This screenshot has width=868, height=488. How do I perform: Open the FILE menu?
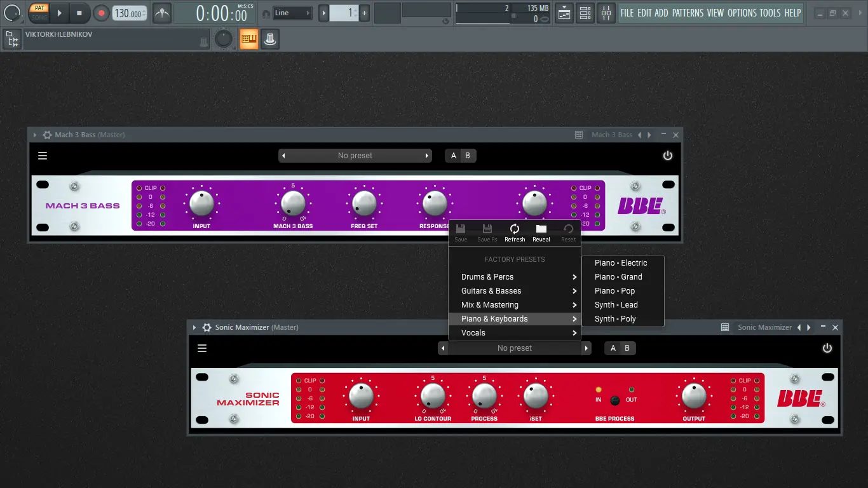pos(627,13)
